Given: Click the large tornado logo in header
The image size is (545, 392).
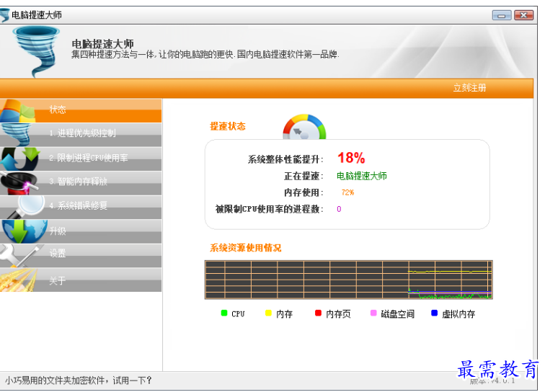Looking at the screenshot, I should point(35,50).
